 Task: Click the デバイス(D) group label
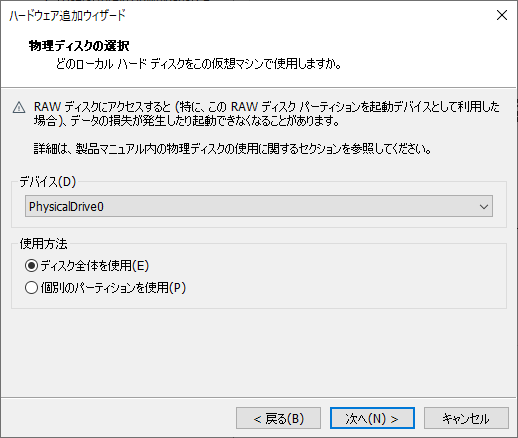tap(48, 182)
